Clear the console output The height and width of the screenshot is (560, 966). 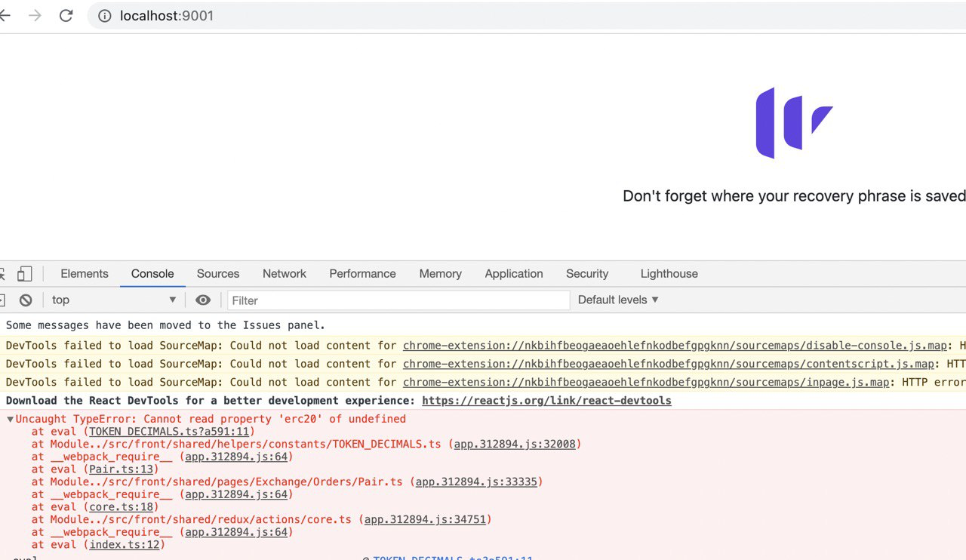pyautogui.click(x=26, y=300)
